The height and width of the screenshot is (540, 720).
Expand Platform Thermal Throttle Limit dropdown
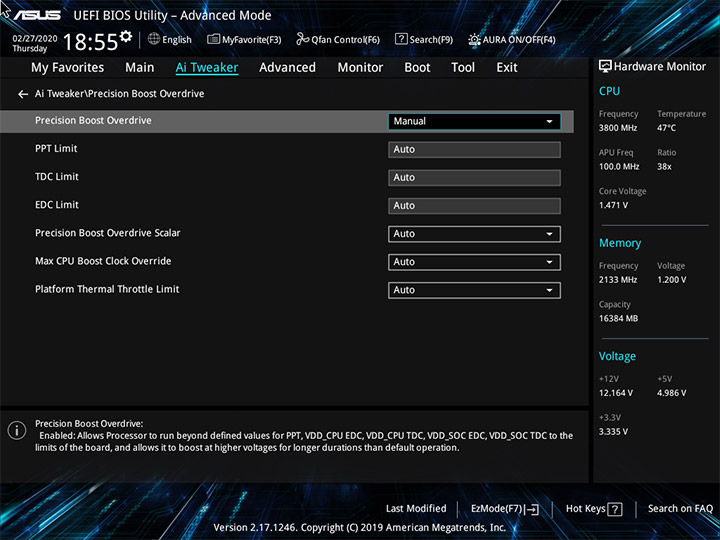coord(474,290)
